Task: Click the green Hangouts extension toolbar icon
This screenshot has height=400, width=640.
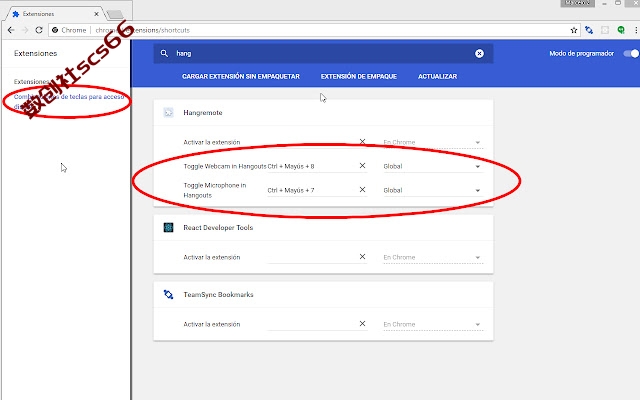Action: coord(621,30)
